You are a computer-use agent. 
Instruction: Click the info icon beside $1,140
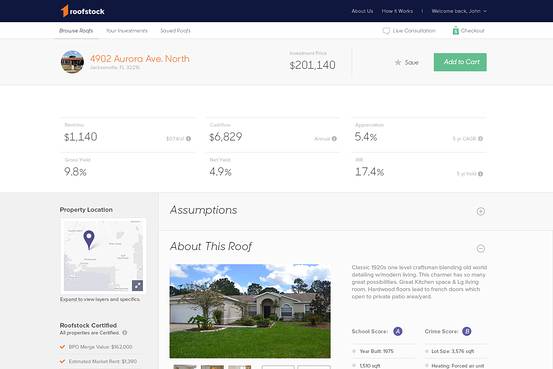tap(189, 139)
